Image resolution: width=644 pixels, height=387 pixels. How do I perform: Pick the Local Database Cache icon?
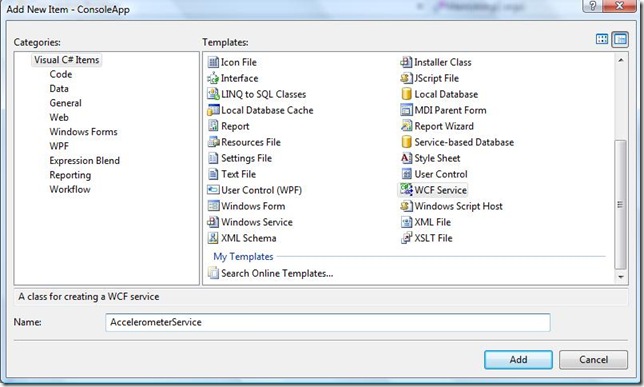(x=213, y=110)
